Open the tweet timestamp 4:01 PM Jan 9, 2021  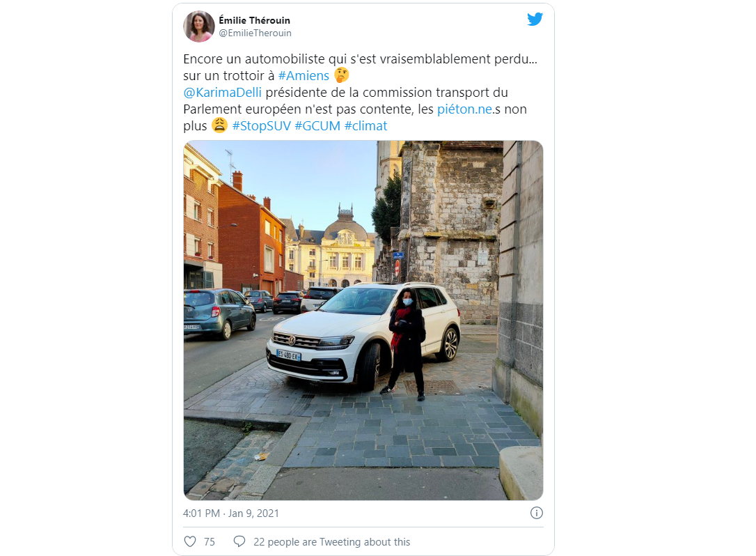point(231,513)
